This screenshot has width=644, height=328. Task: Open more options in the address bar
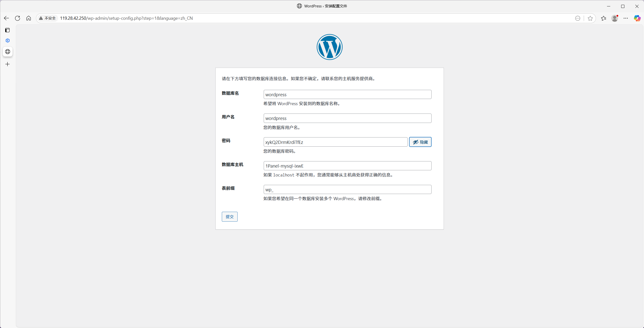pos(578,18)
